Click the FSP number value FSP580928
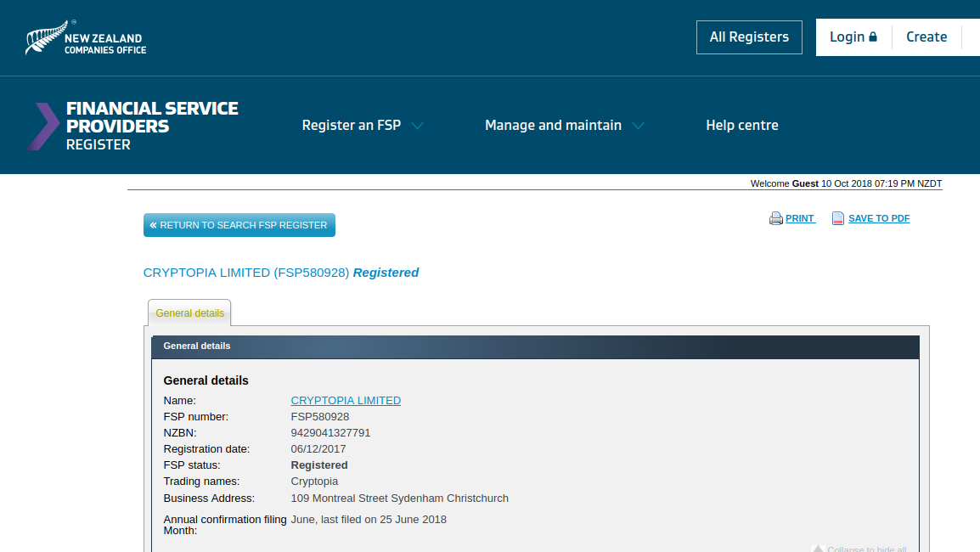The width and height of the screenshot is (980, 552). [x=320, y=417]
